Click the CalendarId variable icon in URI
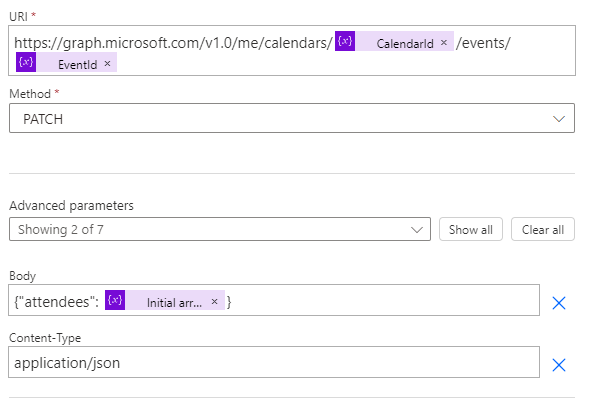 [345, 41]
